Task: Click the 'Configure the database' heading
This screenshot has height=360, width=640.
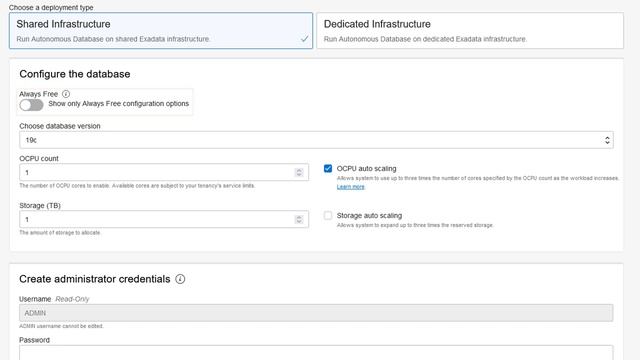Action: (75, 74)
